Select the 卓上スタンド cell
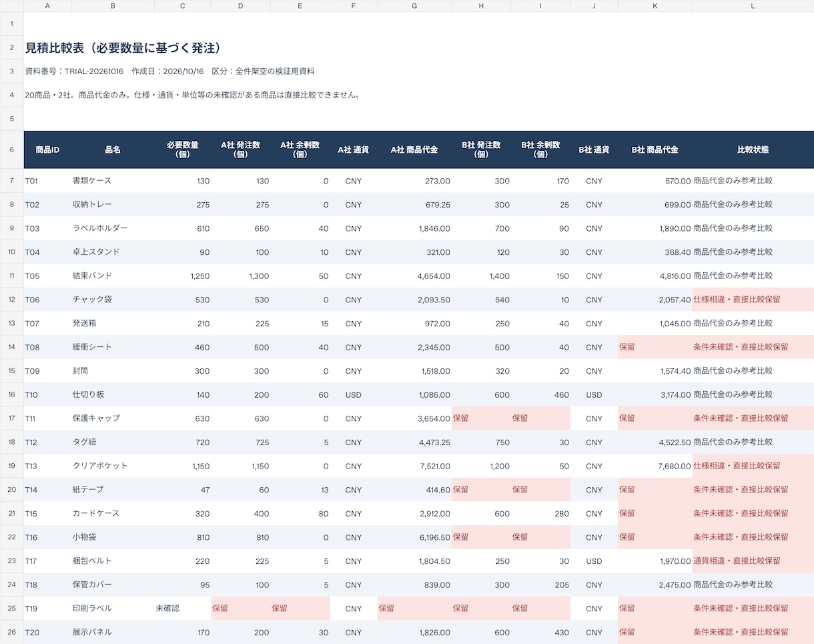The image size is (814, 644). tap(113, 252)
